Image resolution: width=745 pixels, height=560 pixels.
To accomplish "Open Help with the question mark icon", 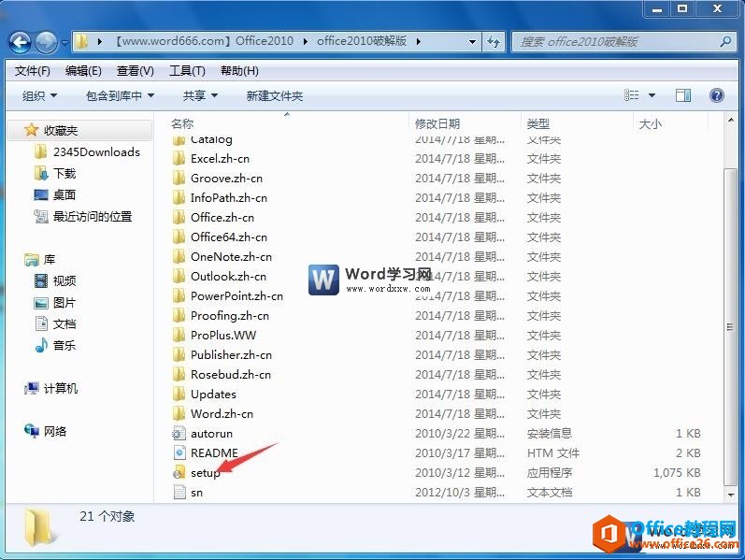I will pos(717,95).
